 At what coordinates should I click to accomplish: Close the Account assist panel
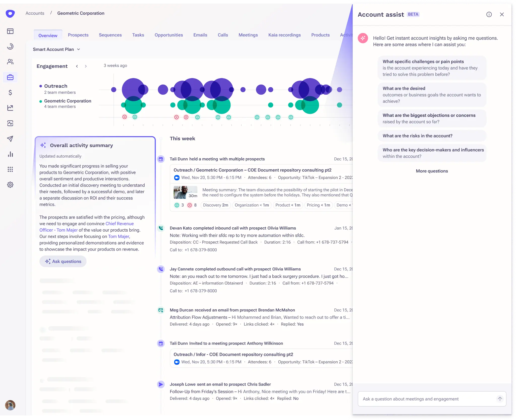(502, 14)
